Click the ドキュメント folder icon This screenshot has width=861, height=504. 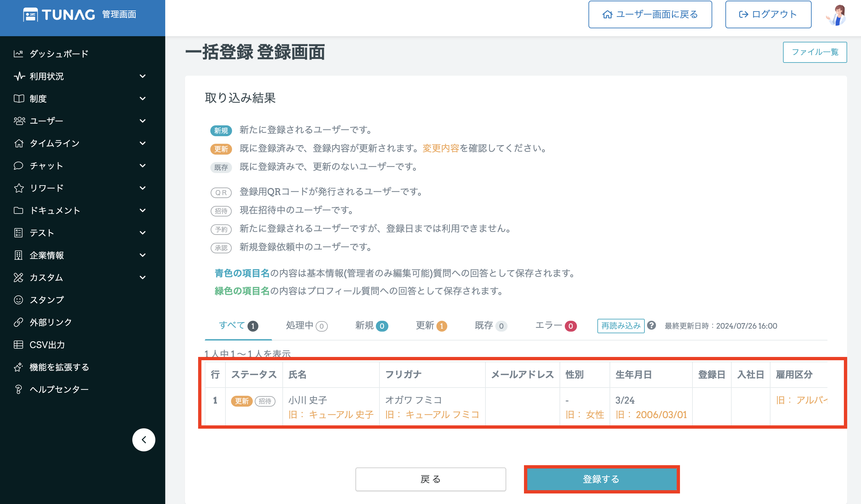18,210
